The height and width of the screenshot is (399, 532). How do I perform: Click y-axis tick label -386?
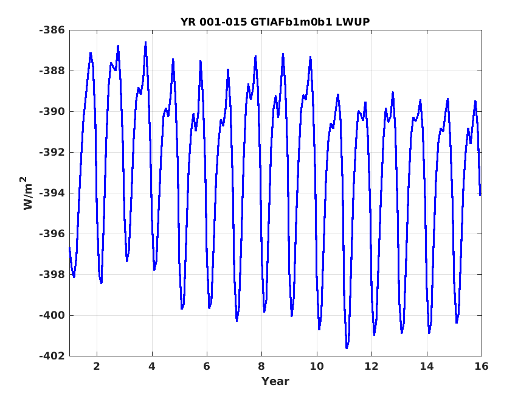tap(52, 30)
